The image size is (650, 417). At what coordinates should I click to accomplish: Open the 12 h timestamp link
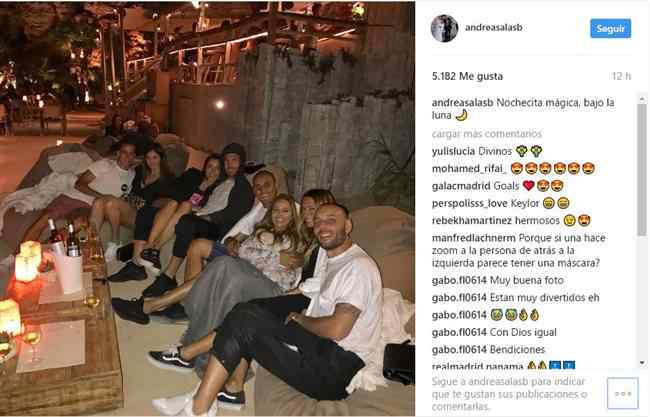pyautogui.click(x=621, y=76)
